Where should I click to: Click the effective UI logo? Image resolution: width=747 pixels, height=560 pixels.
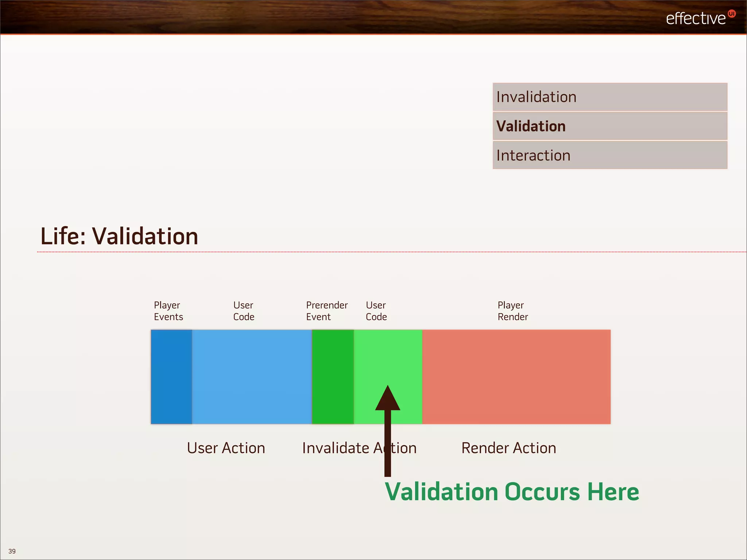(696, 18)
